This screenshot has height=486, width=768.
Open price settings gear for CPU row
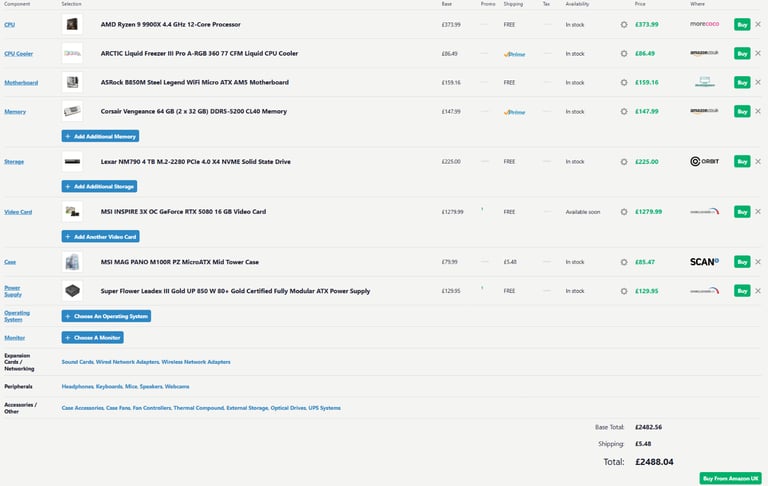click(624, 24)
